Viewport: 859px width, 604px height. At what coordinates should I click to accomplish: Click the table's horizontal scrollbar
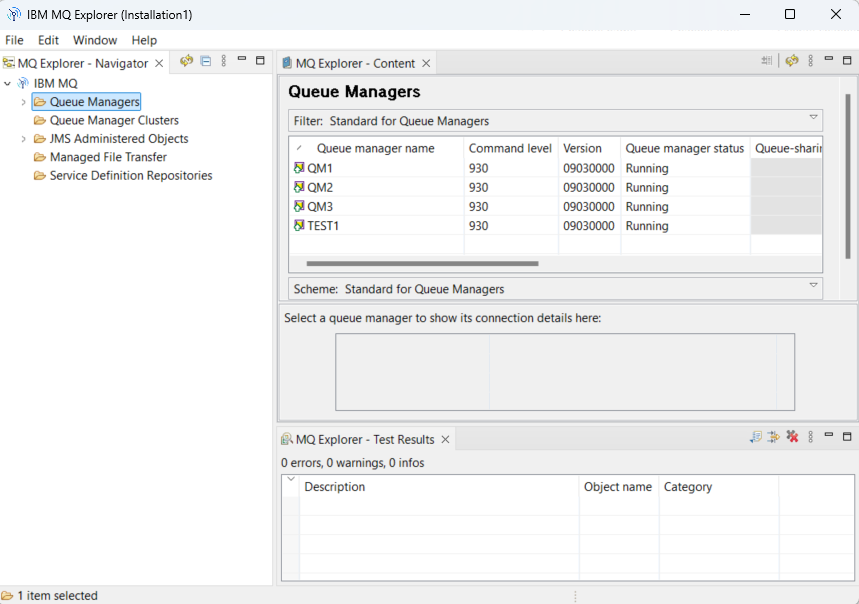(422, 264)
